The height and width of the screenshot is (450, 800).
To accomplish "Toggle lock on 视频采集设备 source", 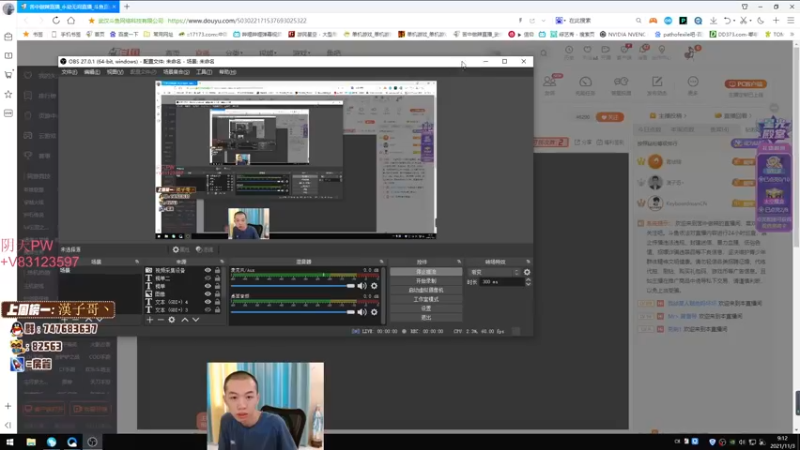I will 217,270.
